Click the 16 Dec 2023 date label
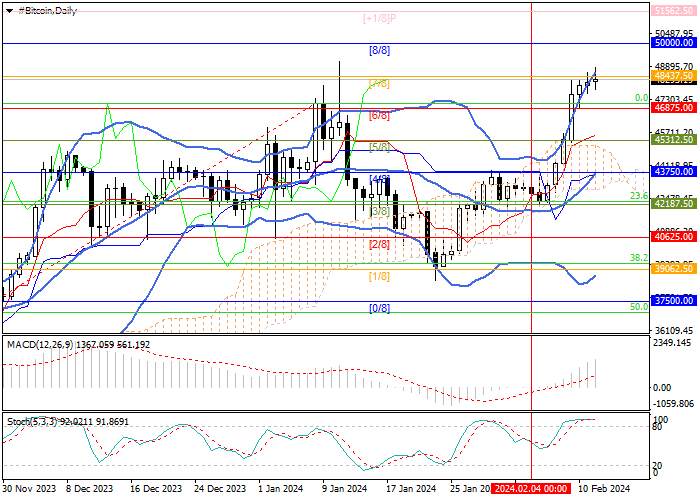This screenshot has height=500, width=700. pyautogui.click(x=156, y=488)
